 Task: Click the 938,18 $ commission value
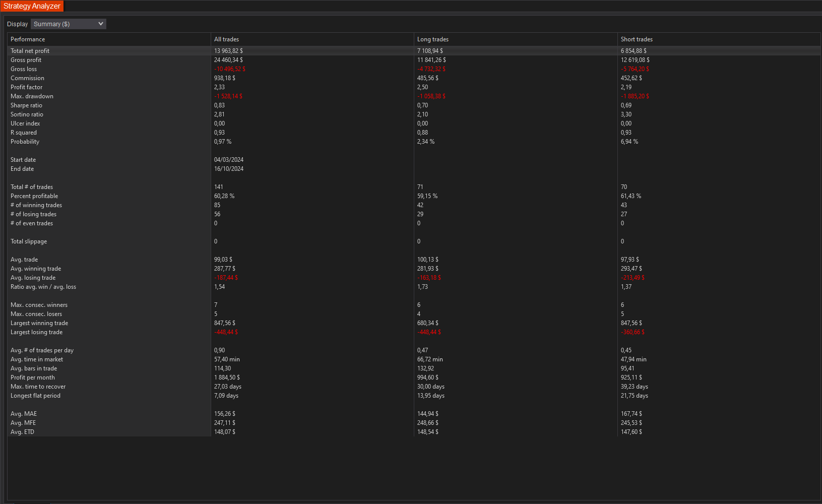[x=225, y=78]
